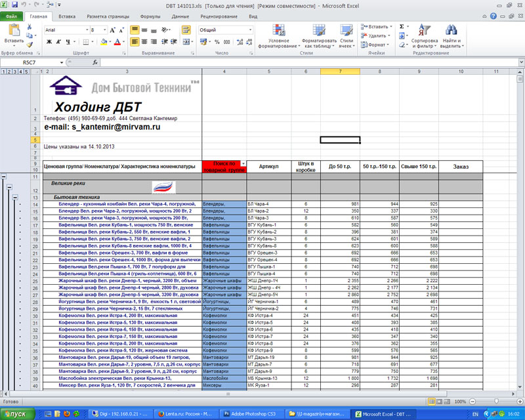This screenshot has width=525, height=420.
Task: Click the Format Painter brush icon
Action: [30, 44]
